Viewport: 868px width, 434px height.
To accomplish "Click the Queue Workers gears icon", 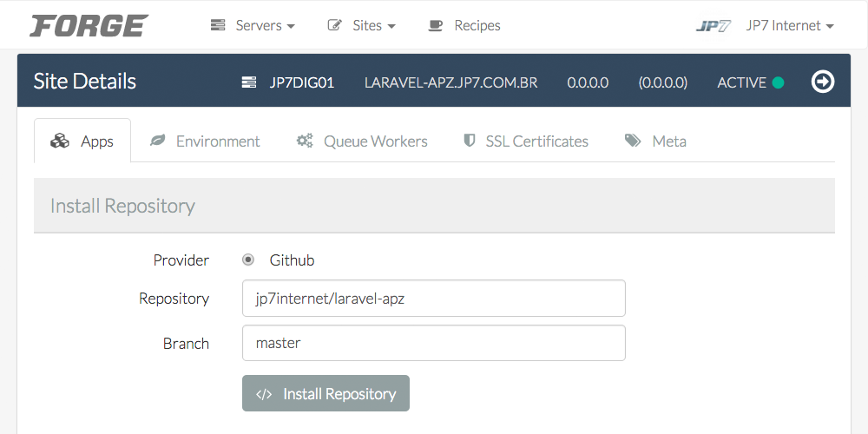I will 305,141.
